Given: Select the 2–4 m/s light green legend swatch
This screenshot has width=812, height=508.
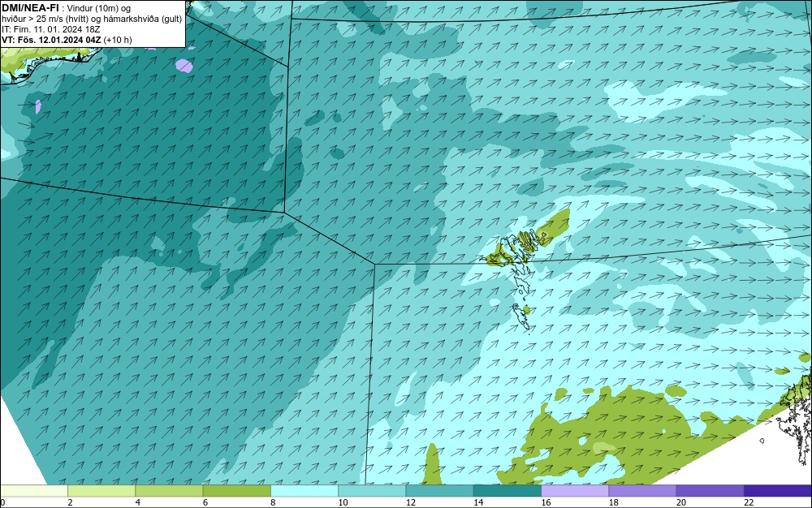Looking at the screenshot, I should pos(101,490).
